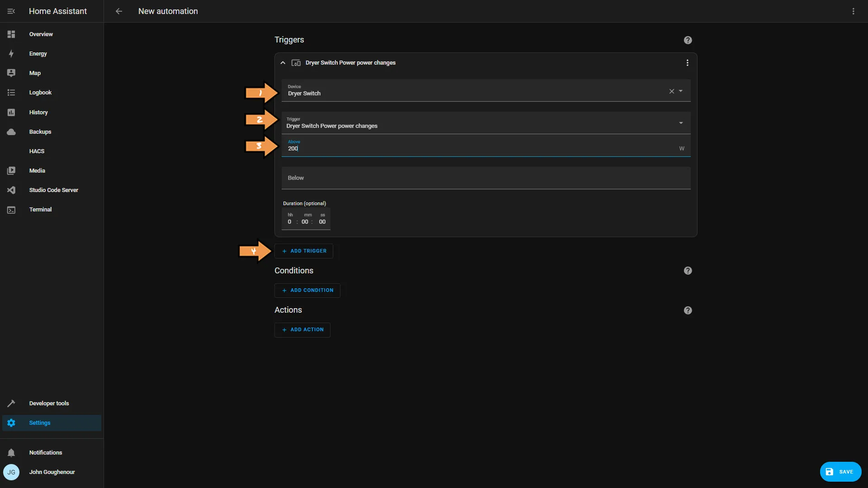Screen dimensions: 868x488
Task: Select the ADD CONDITION option
Action: point(307,290)
